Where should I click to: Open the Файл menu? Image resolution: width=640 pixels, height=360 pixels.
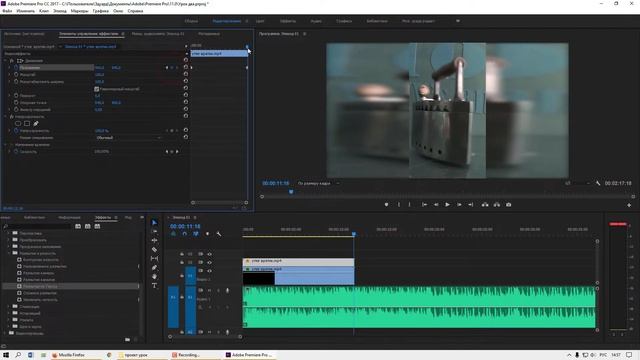[x=7, y=11]
